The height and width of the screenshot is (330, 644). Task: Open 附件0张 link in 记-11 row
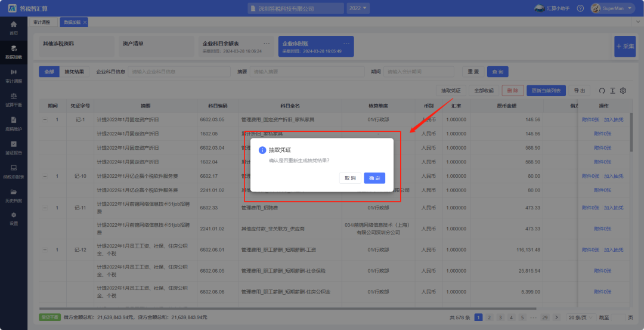tap(591, 208)
